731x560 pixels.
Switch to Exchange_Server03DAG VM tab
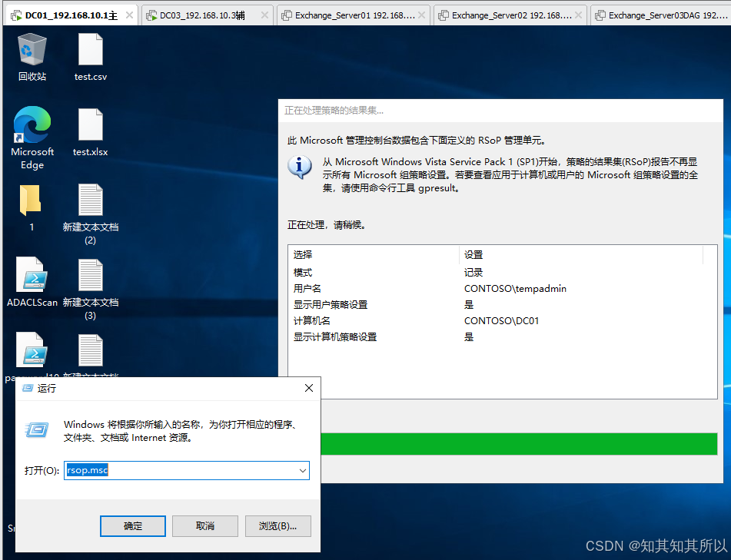click(660, 15)
